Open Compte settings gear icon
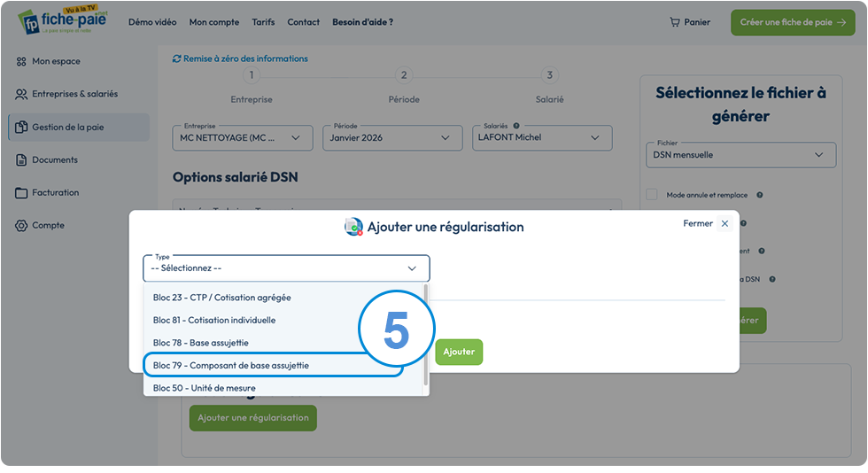Screen dimensions: 868x473 [21, 225]
